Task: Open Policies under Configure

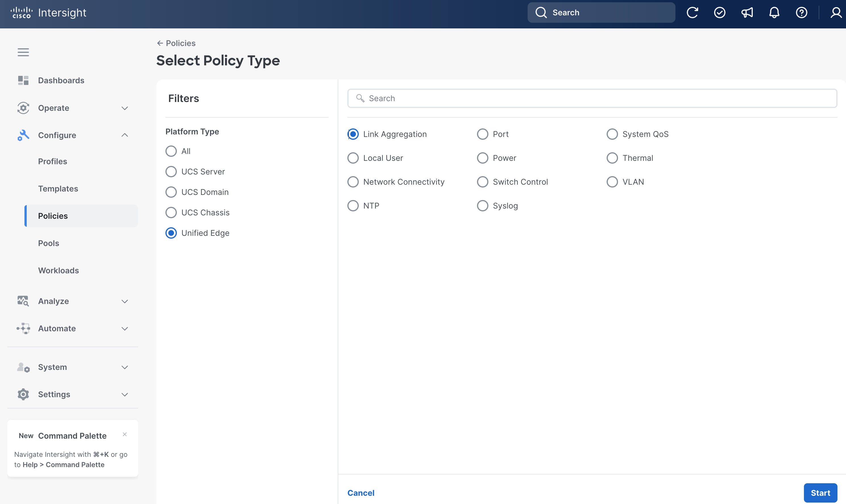Action: tap(81, 216)
